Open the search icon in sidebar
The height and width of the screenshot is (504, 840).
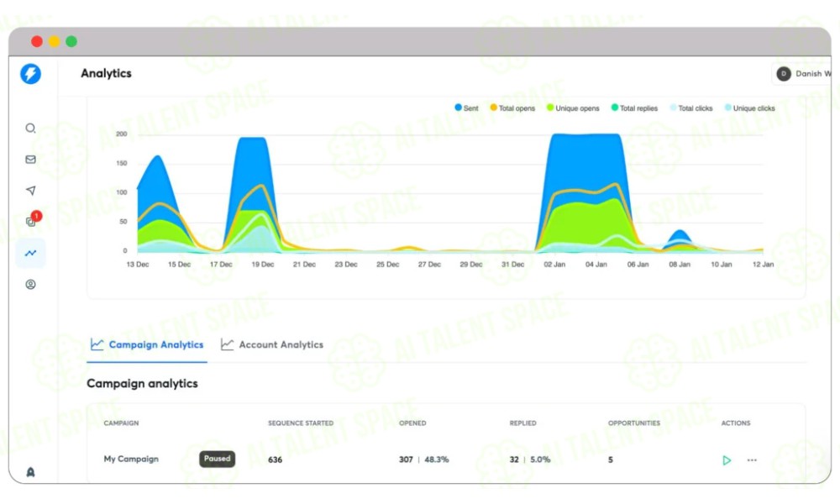click(30, 128)
